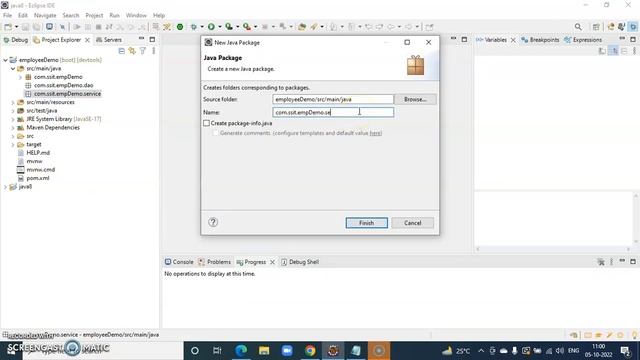Click the Cancel button
Screen dimensions: 640x360
pyautogui.click(x=413, y=223)
